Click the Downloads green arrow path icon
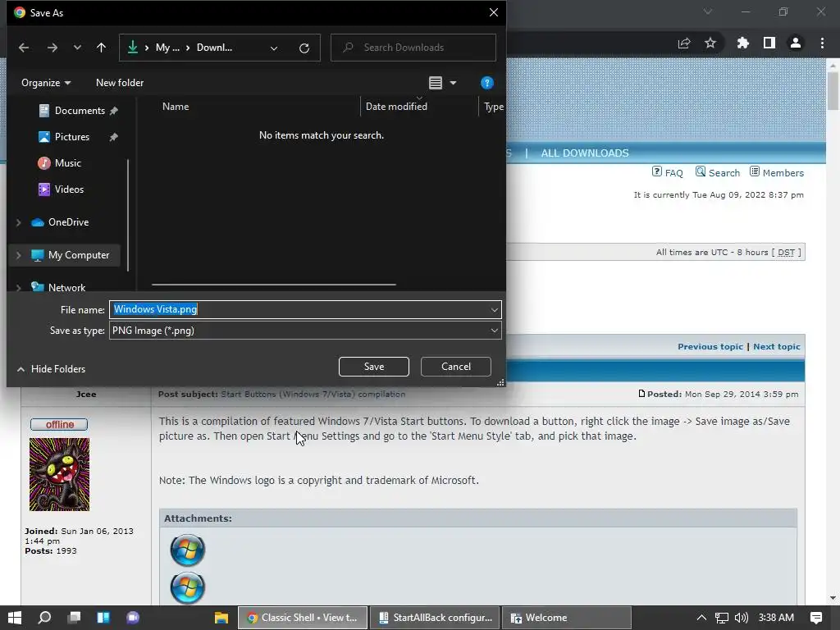 (x=132, y=47)
